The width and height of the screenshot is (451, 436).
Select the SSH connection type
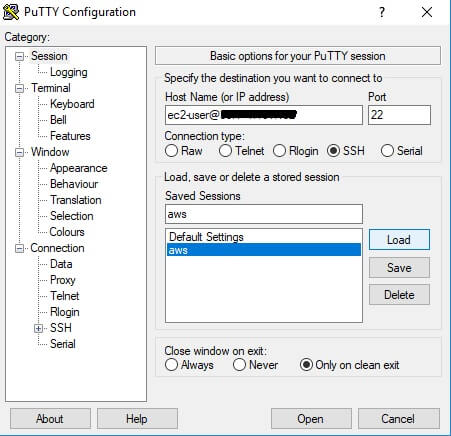pos(333,151)
